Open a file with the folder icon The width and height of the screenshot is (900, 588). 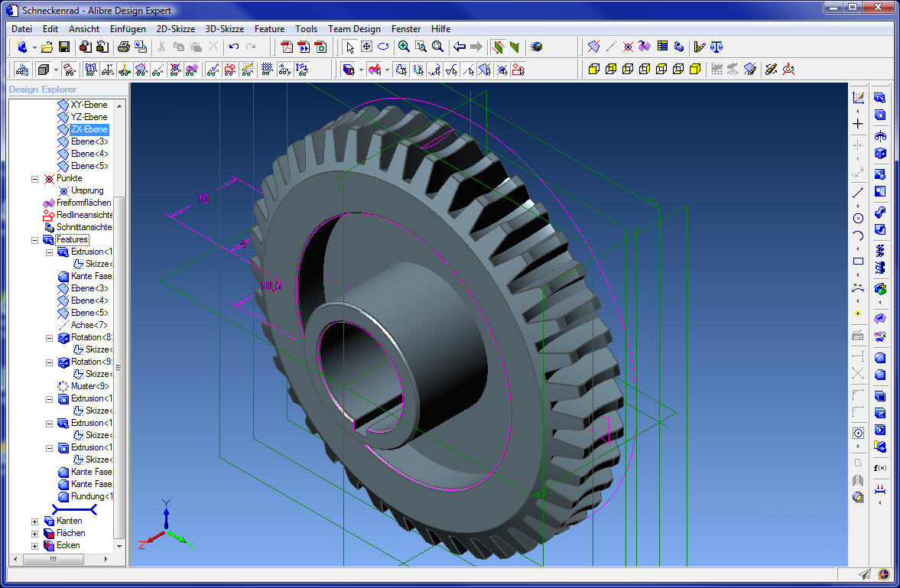pos(47,47)
